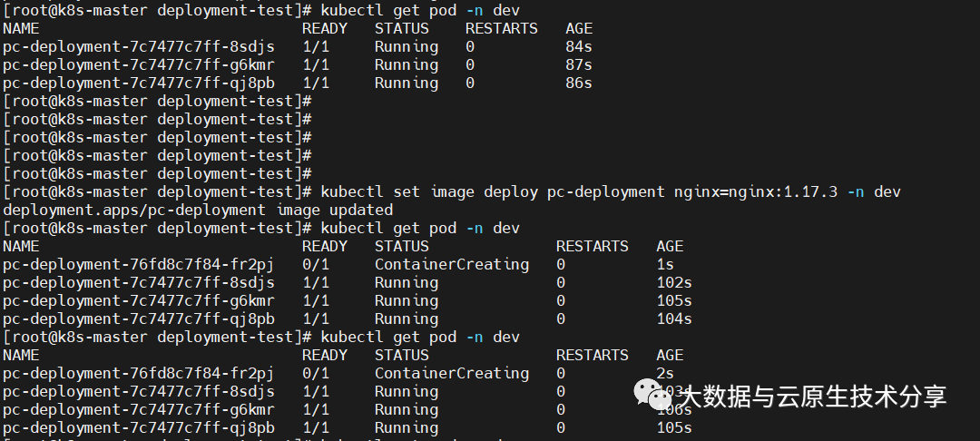Click the 1s age of the new pod

click(665, 264)
